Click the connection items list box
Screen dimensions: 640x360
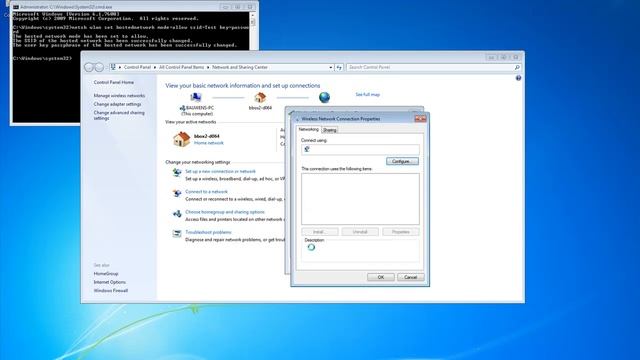360,199
